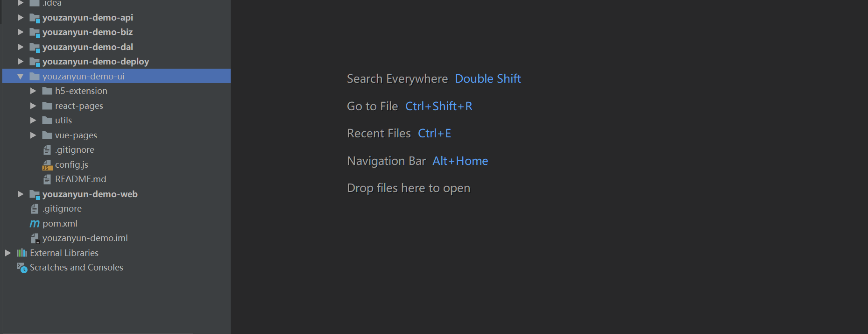Click the youzanyun-demo.iml file icon

point(35,238)
